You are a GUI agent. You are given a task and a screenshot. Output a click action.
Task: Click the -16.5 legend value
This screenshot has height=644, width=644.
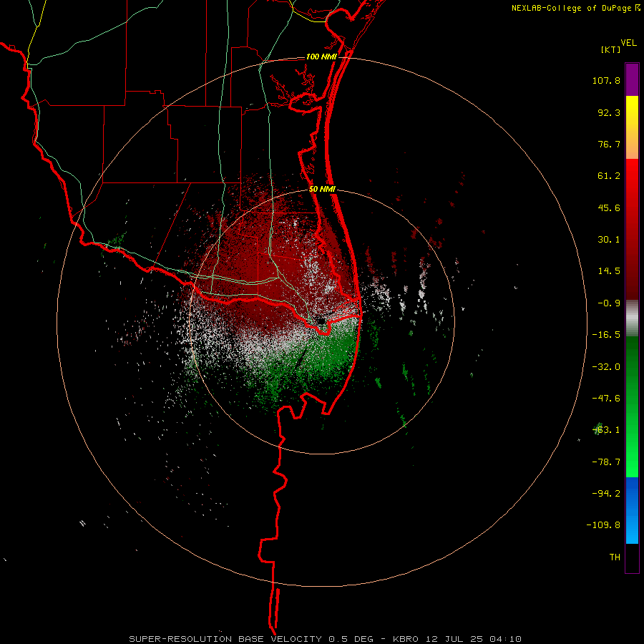pyautogui.click(x=606, y=335)
